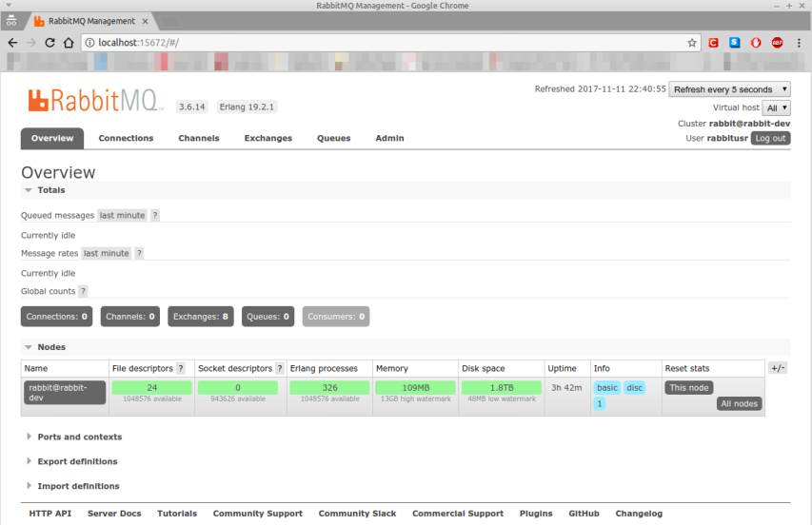Log out of the rabbitusr session
The width and height of the screenshot is (812, 525).
[x=770, y=139]
